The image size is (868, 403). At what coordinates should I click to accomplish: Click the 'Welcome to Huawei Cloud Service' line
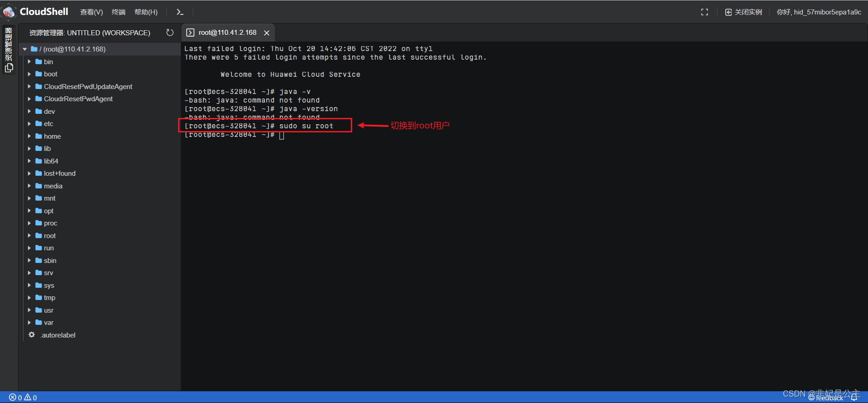click(x=290, y=75)
